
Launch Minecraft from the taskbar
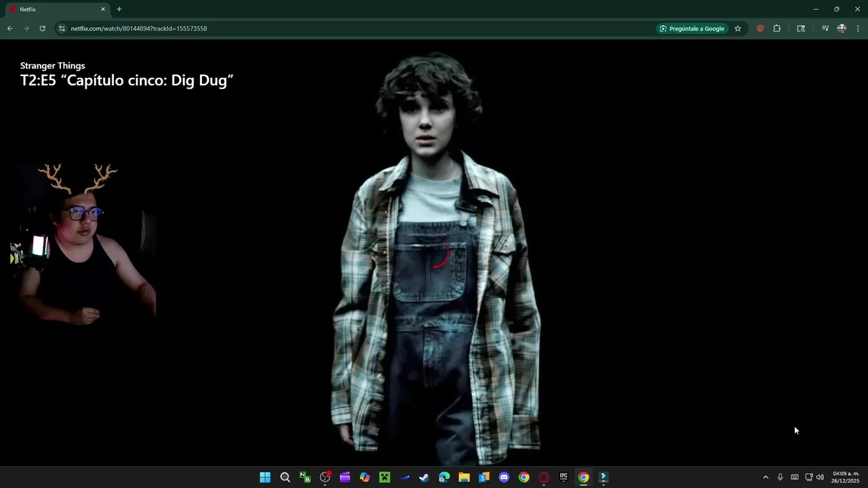(x=384, y=477)
